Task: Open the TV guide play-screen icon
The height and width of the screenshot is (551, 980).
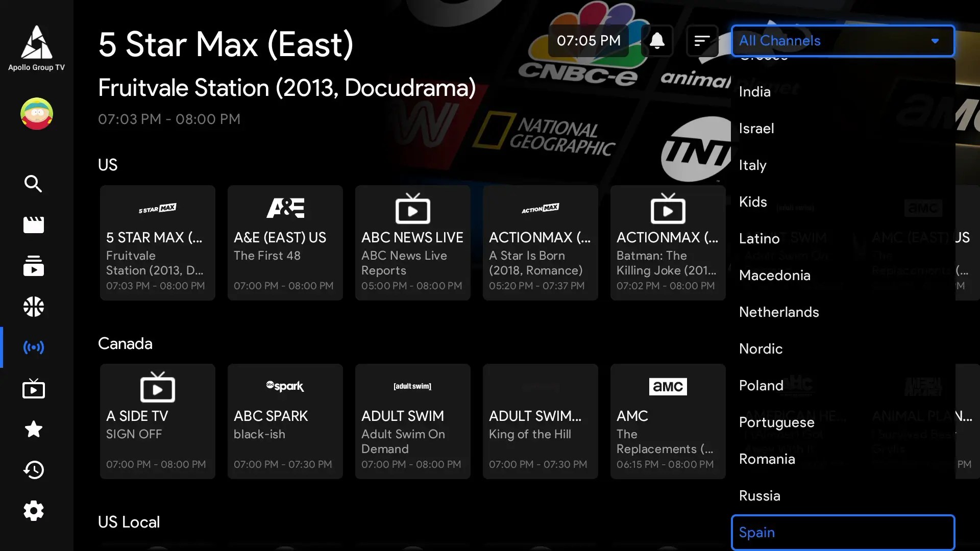Action: (x=34, y=388)
